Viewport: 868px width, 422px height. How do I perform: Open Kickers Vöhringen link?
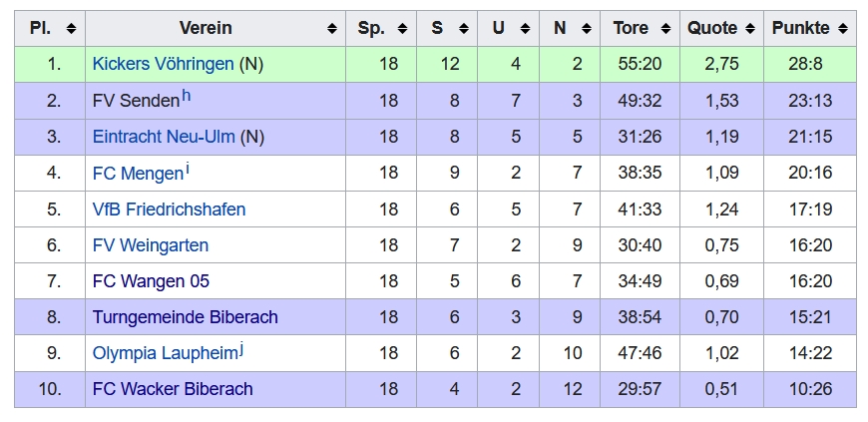click(164, 64)
